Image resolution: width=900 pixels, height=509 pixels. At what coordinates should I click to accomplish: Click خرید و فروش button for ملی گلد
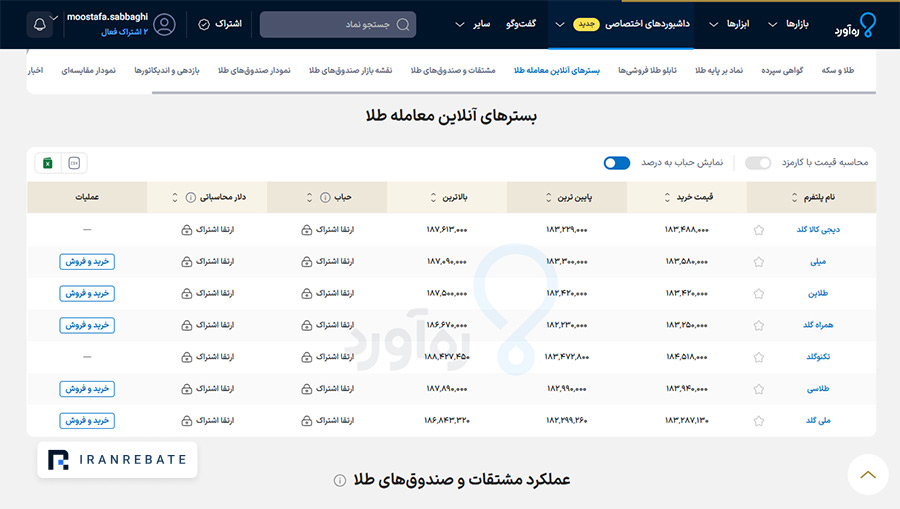tap(87, 421)
